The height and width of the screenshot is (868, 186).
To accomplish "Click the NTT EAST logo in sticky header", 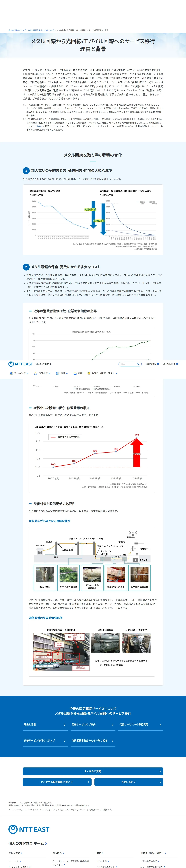I will click(x=21, y=364).
